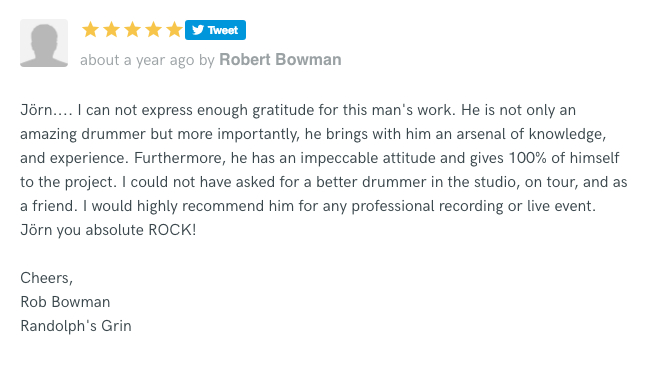Click the '100%' text in review
The image size is (654, 382).
[x=527, y=158]
